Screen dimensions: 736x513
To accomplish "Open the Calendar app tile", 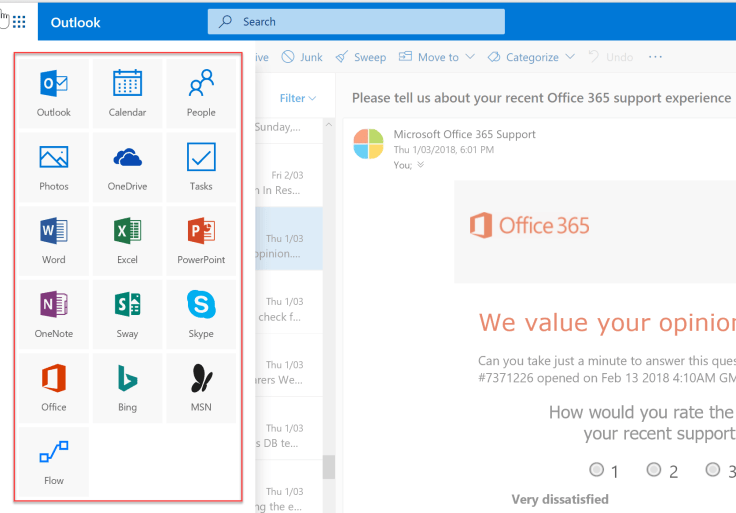I will point(127,93).
